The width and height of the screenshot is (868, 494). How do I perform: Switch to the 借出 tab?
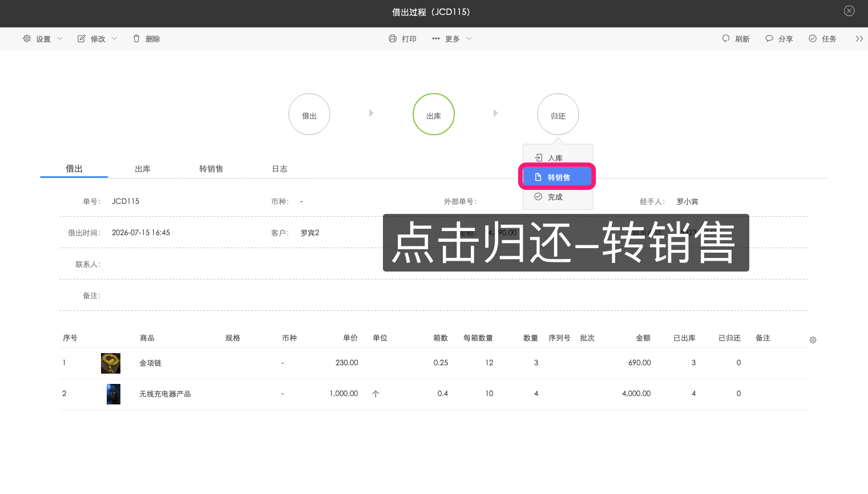pyautogui.click(x=74, y=168)
